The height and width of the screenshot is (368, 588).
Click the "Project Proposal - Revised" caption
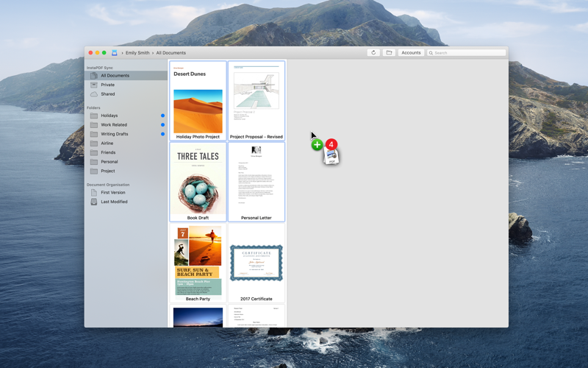257,137
